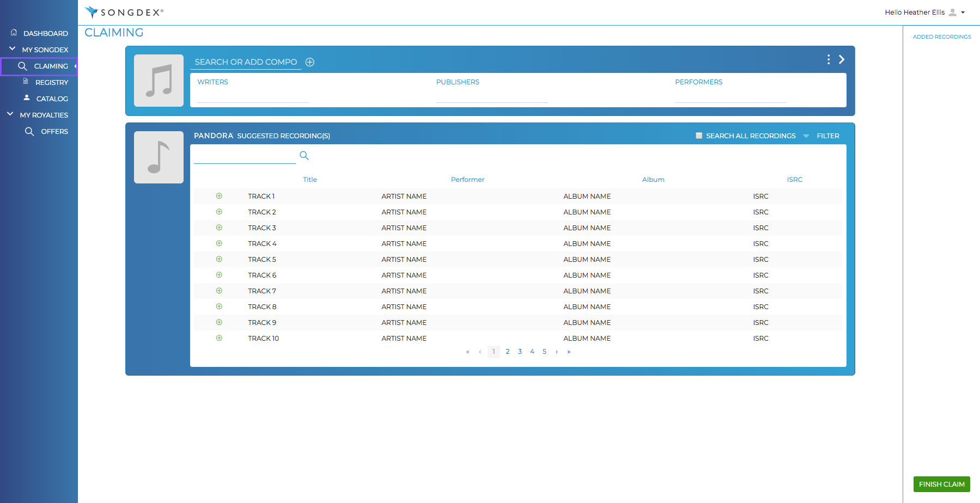
Task: Click the Songdex logo
Action: click(124, 12)
